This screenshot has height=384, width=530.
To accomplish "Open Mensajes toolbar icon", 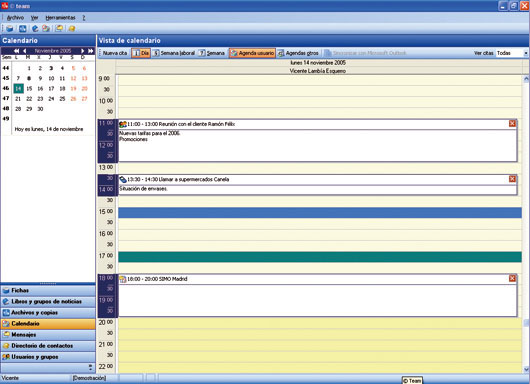I will [59, 29].
